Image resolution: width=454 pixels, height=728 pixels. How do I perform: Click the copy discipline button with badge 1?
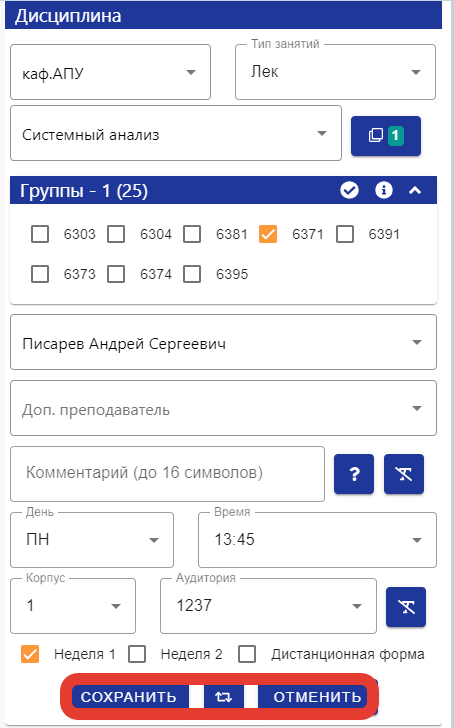[386, 136]
